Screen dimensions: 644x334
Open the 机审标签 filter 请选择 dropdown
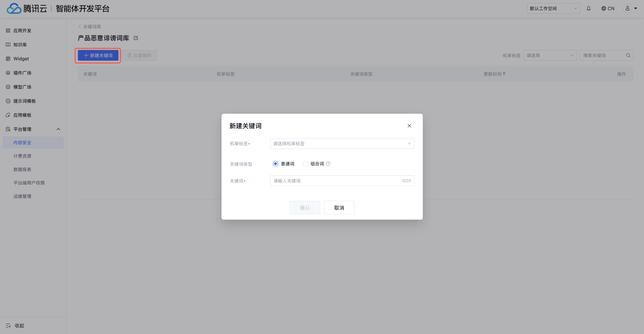click(550, 55)
